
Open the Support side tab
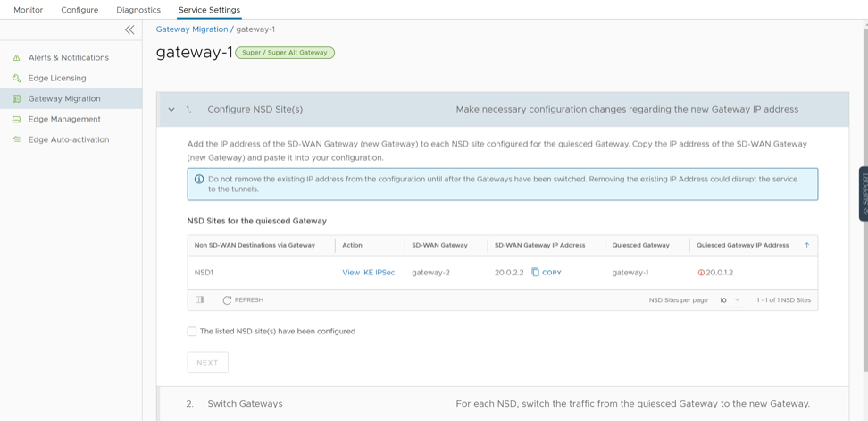(863, 193)
